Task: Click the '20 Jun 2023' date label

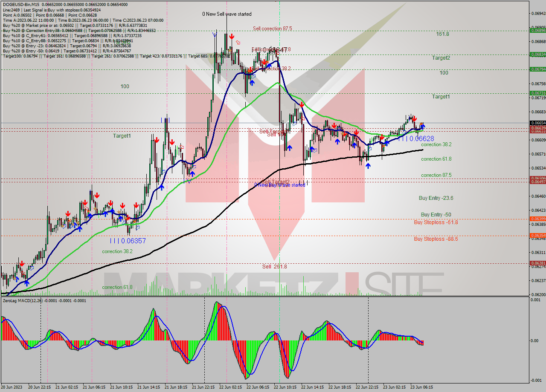Action: click(12, 387)
